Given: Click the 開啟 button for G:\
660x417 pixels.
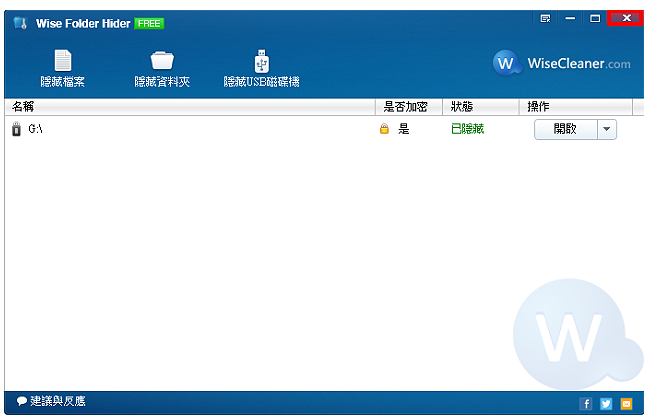Looking at the screenshot, I should (565, 129).
